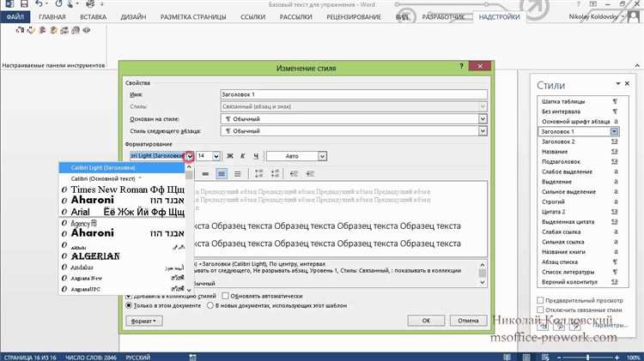644x361 pixels.
Task: Decrease indent icon in style dialog
Action: point(294,174)
